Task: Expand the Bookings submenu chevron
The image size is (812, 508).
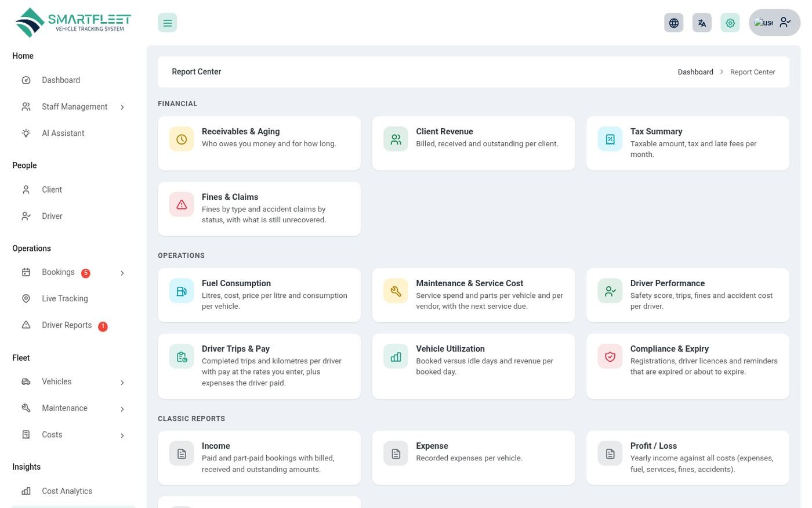Action: click(x=122, y=273)
